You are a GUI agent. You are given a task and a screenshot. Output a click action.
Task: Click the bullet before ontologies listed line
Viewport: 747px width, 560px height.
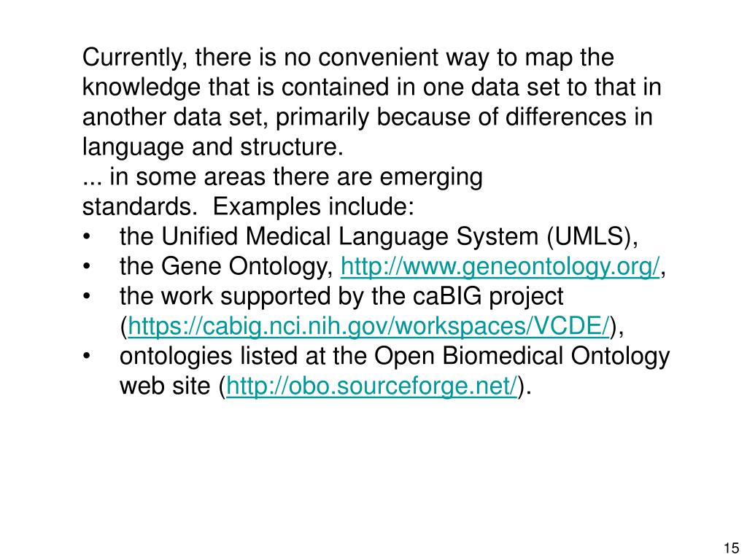tap(86, 356)
